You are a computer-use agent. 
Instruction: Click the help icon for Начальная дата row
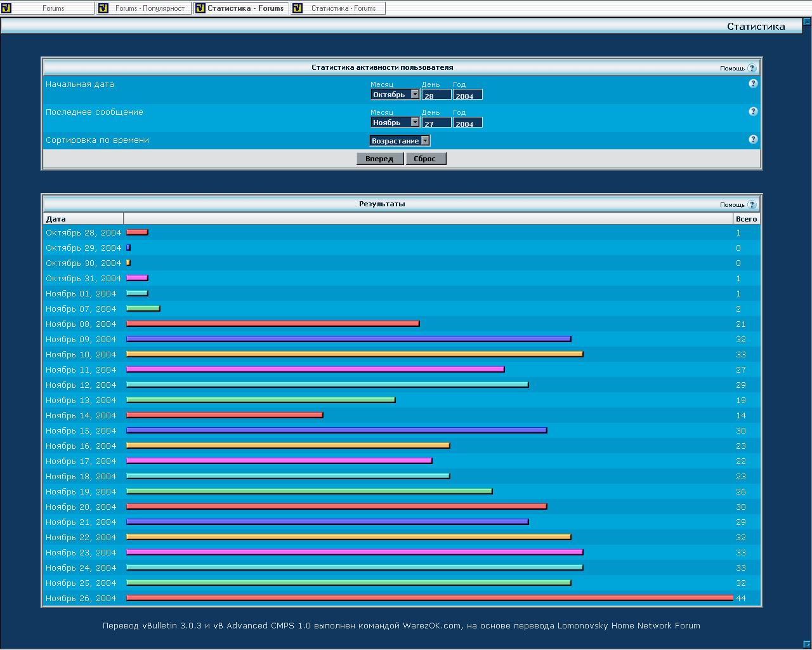[753, 84]
